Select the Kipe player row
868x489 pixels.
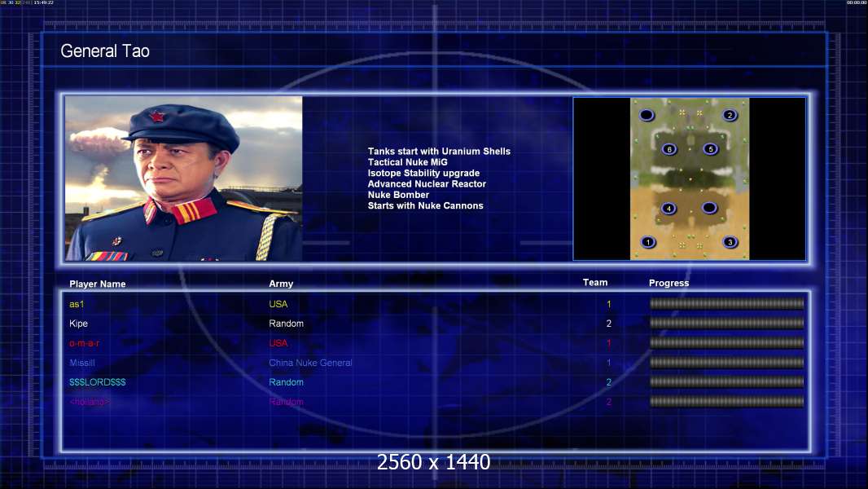pyautogui.click(x=435, y=324)
